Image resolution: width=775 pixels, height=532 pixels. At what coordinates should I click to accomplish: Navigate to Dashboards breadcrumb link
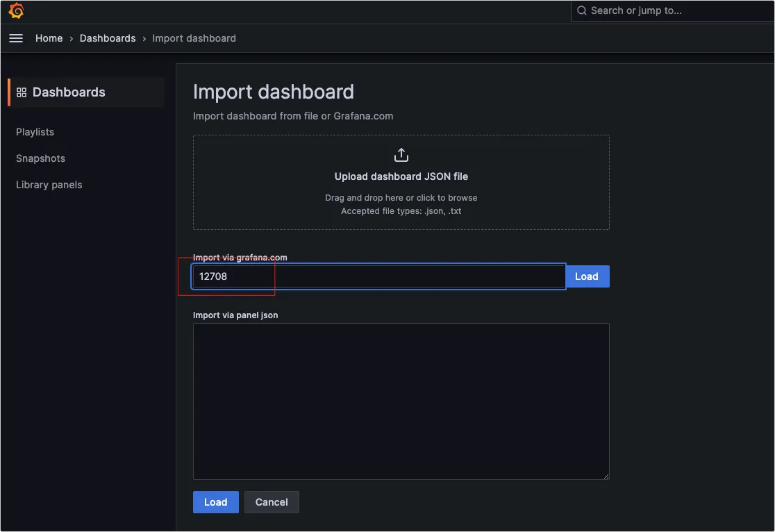click(108, 38)
